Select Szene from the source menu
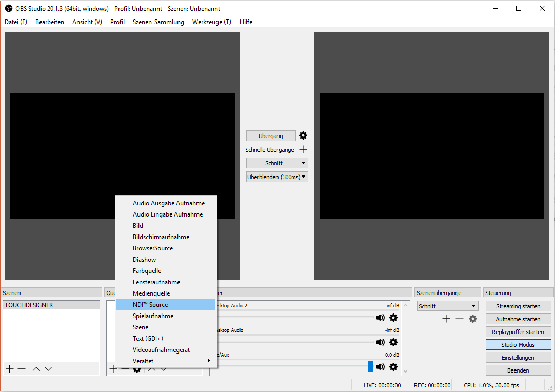Screen dimensions: 555x392 (x=166, y=327)
